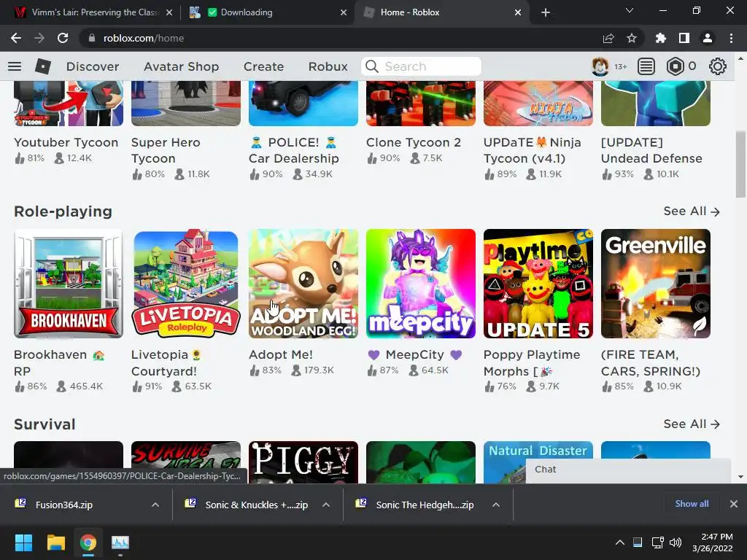Go back to previous page
This screenshot has height=560, width=747.
16,38
